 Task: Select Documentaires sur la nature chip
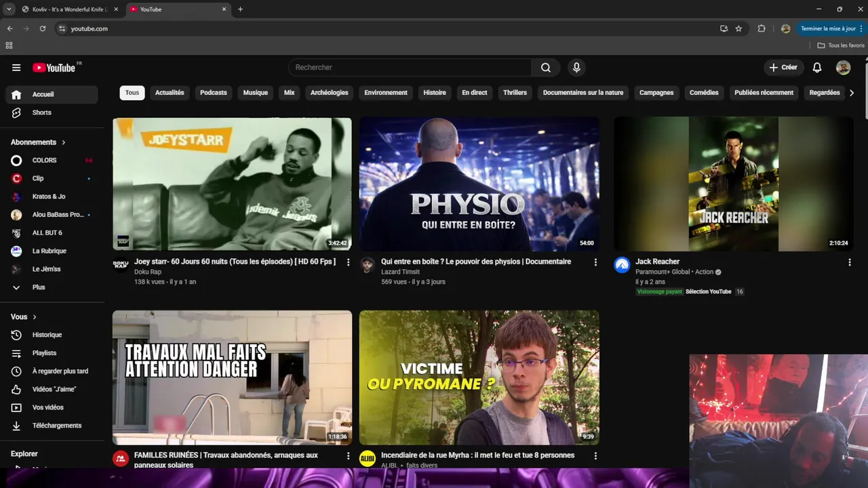583,93
